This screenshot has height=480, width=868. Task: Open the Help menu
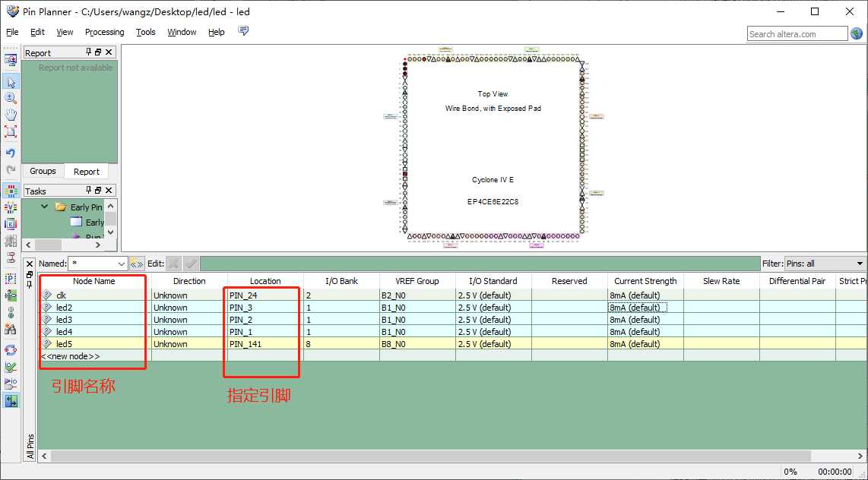[x=217, y=32]
